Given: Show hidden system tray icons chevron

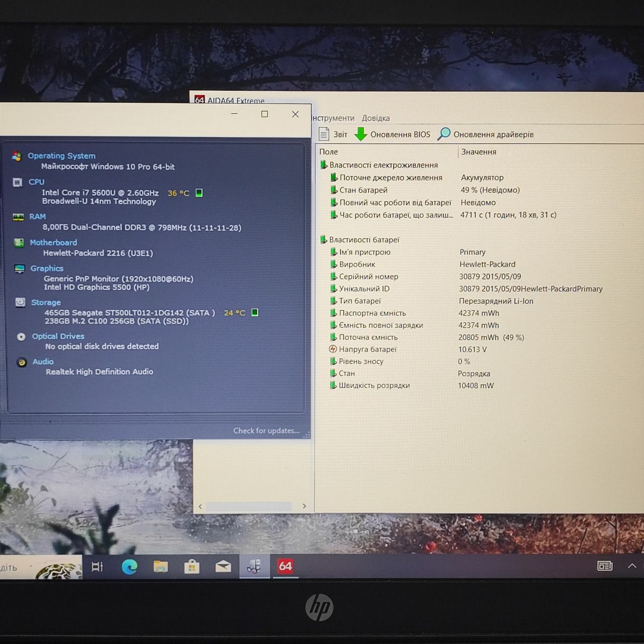Looking at the screenshot, I should [x=632, y=566].
